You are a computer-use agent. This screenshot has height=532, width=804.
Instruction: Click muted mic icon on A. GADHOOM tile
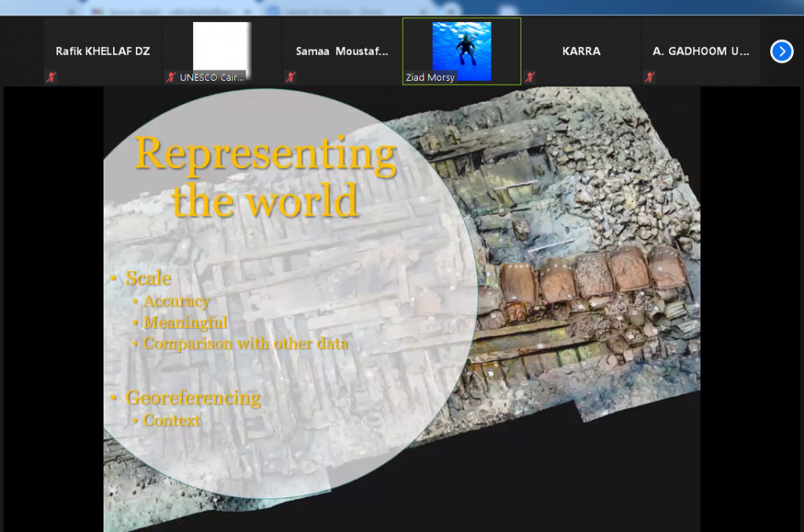pos(649,77)
